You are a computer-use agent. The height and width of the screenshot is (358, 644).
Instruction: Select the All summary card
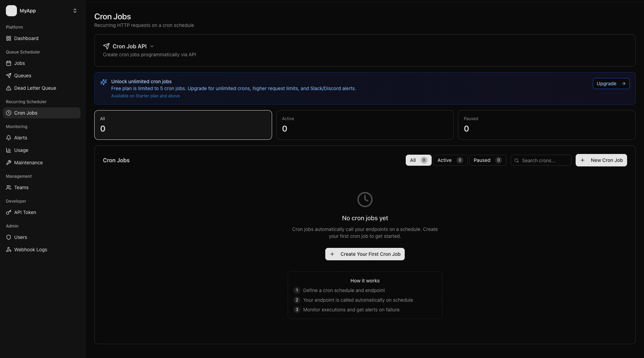click(x=183, y=125)
